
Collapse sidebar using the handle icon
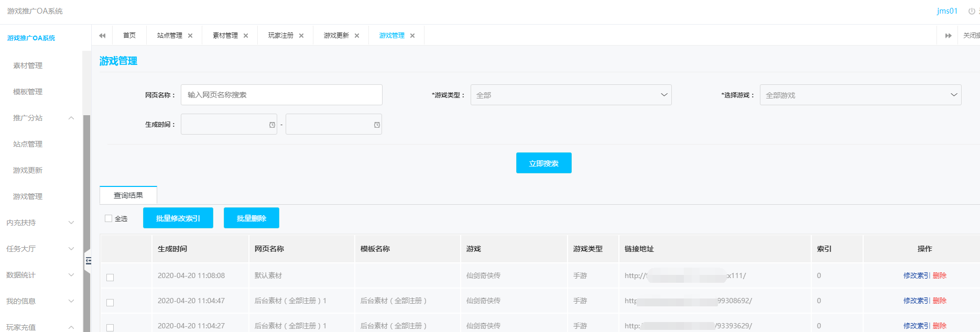click(88, 260)
